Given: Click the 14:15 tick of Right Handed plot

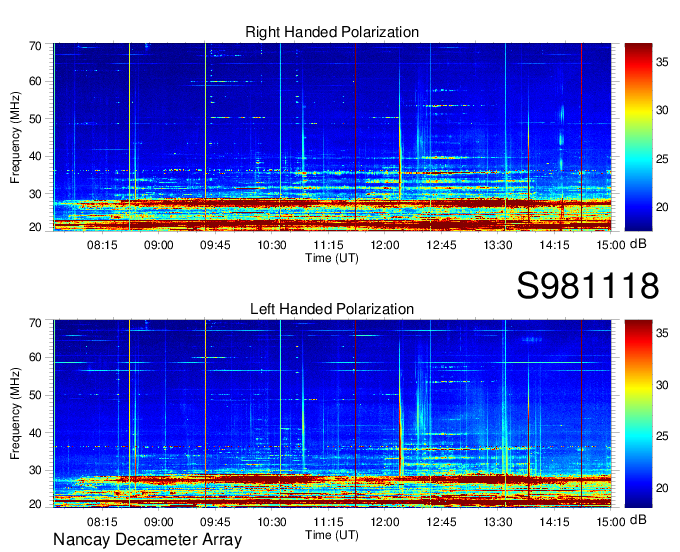Looking at the screenshot, I should point(554,245).
